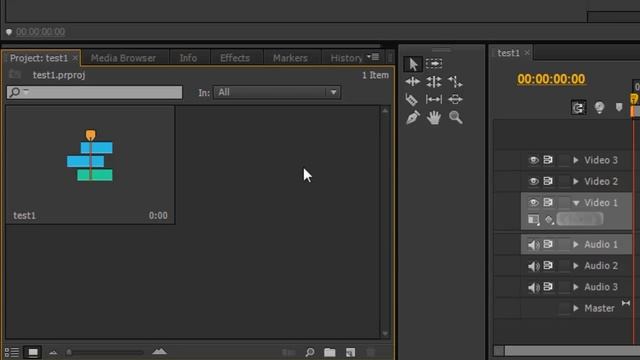This screenshot has height=360, width=640.
Task: Select the test1 sequence tab in timeline
Action: click(x=508, y=53)
